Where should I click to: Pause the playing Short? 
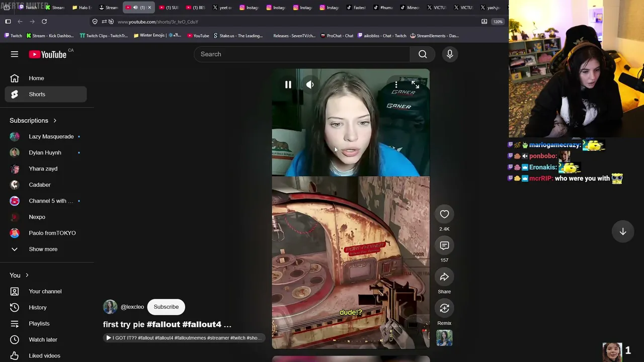[x=288, y=85]
